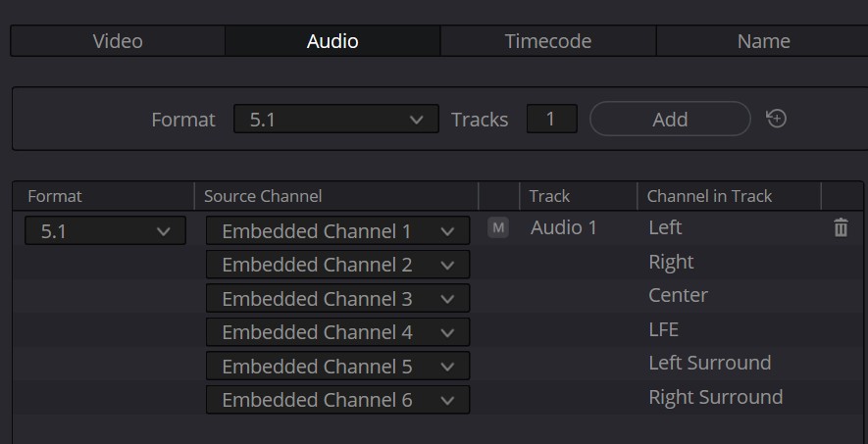This screenshot has height=444, width=868.
Task: Expand the Embedded Channel 5 dropdown
Action: 337,366
